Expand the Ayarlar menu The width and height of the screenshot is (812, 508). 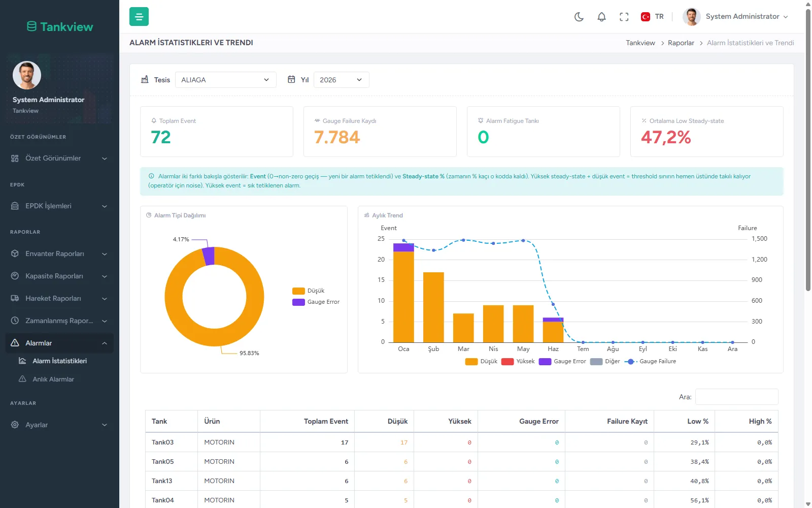pyautogui.click(x=59, y=425)
